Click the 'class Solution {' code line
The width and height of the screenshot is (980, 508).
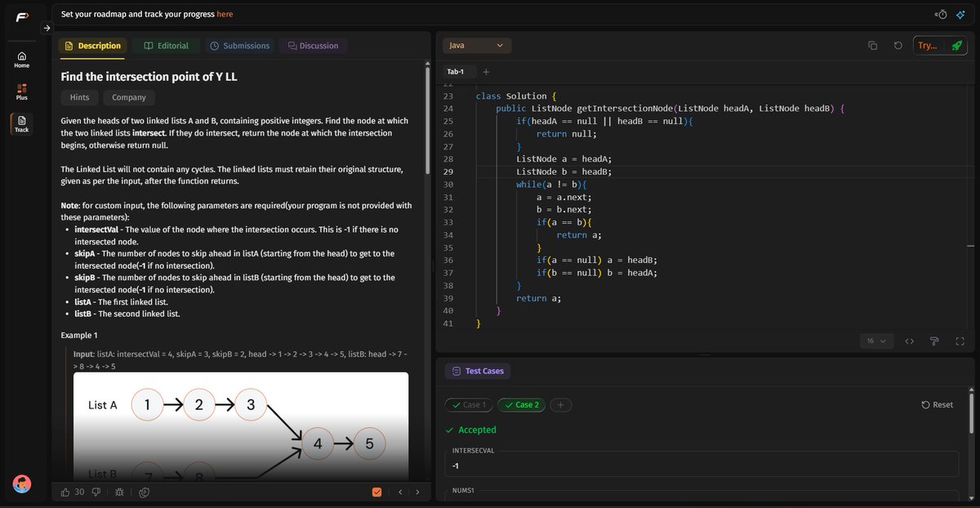pyautogui.click(x=516, y=96)
